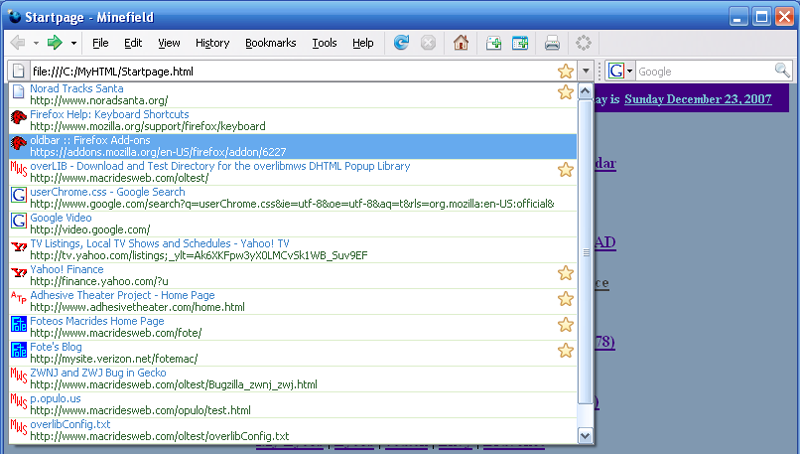Open the Back history dropdown arrow
The image size is (800, 454).
click(x=36, y=43)
